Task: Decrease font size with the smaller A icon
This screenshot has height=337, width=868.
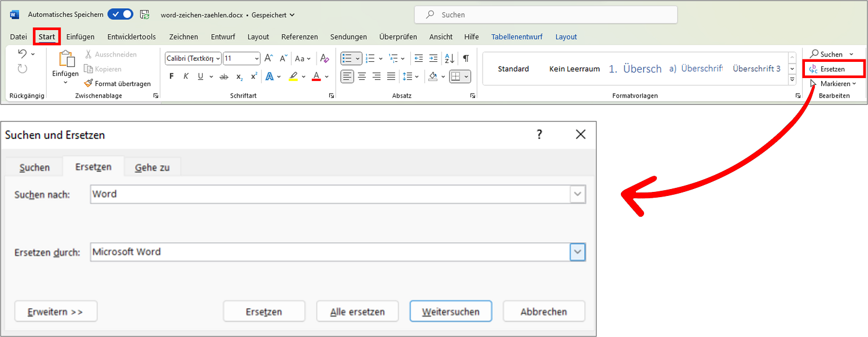Action: tap(284, 58)
